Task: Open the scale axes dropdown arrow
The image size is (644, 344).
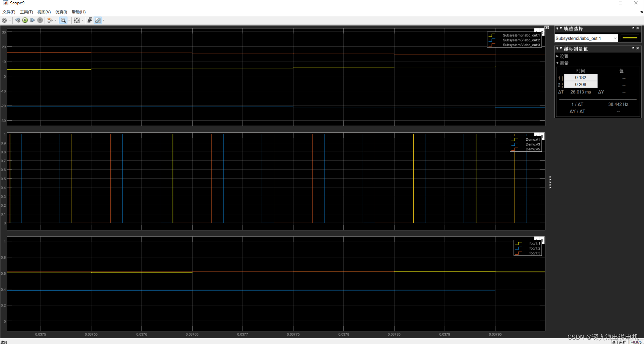Action: 83,20
